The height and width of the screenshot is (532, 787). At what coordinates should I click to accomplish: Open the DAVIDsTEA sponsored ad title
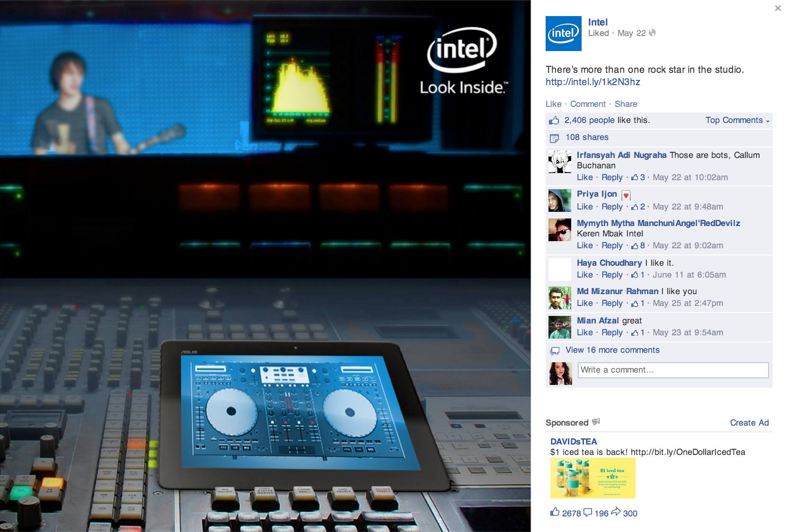(574, 442)
